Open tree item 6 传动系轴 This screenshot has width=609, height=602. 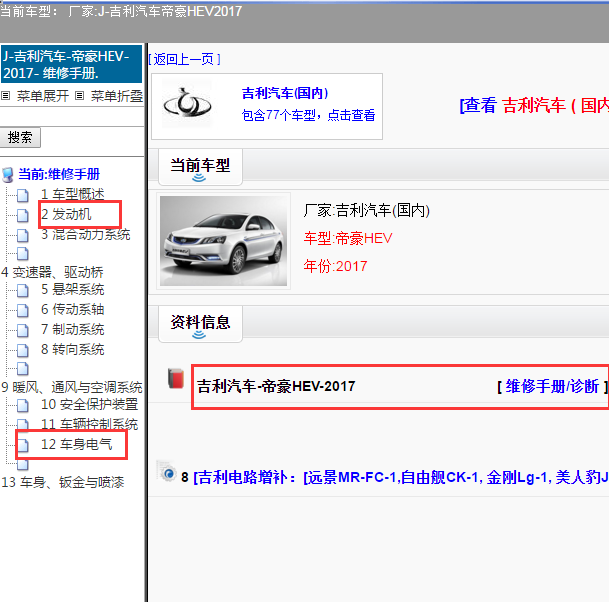click(x=73, y=310)
